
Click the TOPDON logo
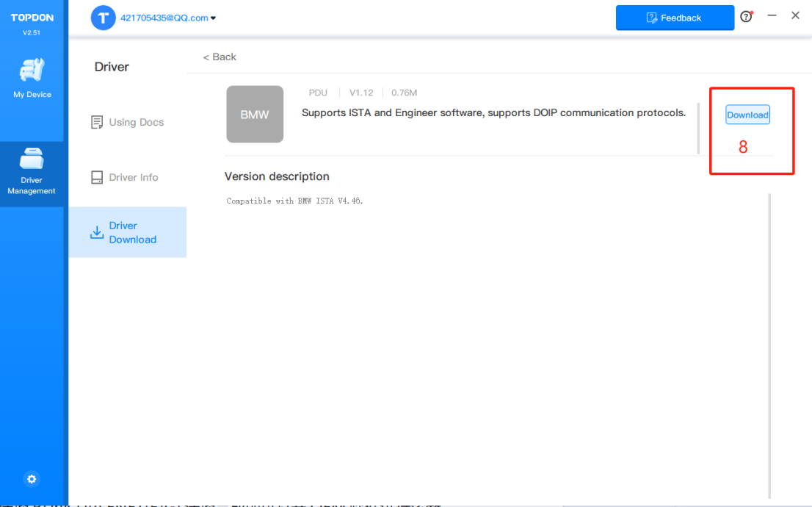(x=32, y=18)
